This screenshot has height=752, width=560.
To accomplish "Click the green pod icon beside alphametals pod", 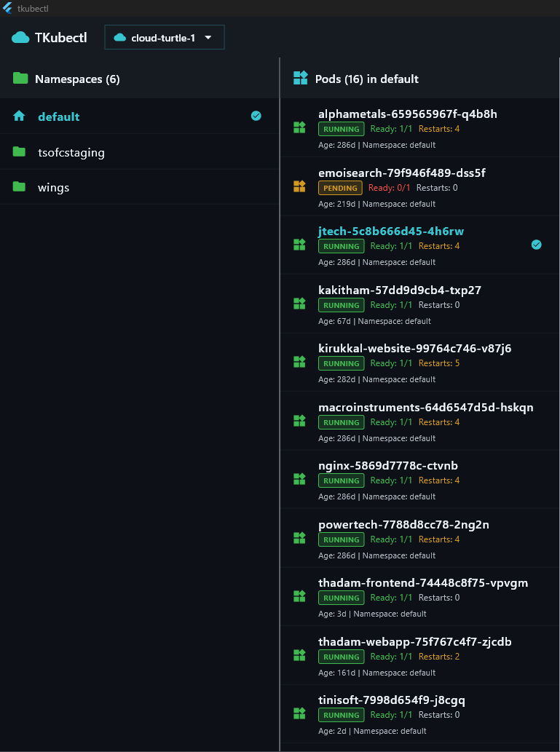I will 299,127.
